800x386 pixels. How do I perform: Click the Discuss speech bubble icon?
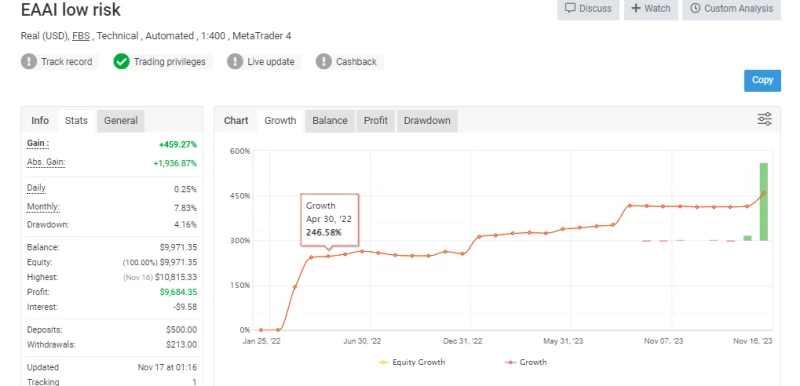[x=570, y=8]
